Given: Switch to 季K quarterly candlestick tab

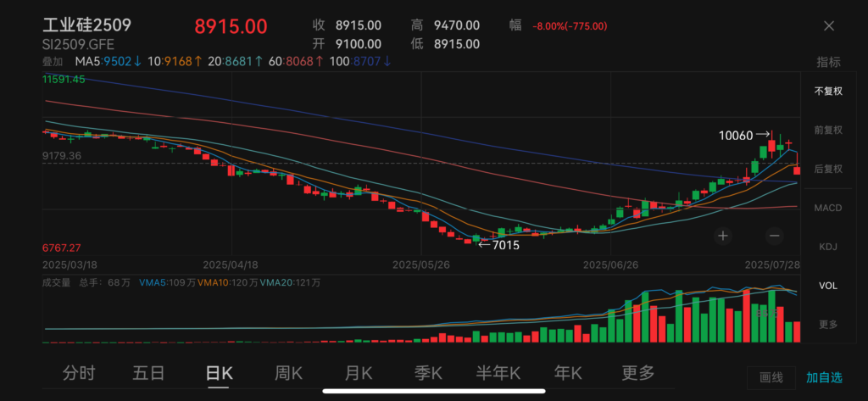Looking at the screenshot, I should point(428,373).
